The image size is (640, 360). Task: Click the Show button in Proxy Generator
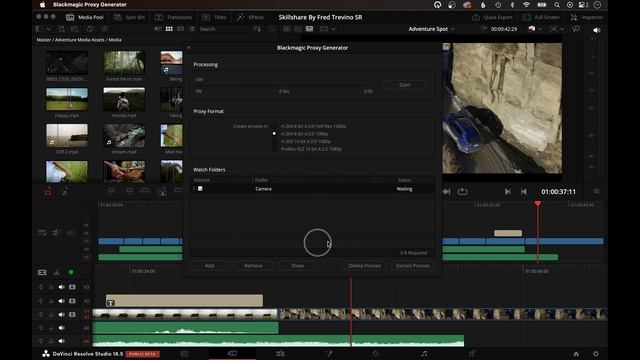click(297, 266)
